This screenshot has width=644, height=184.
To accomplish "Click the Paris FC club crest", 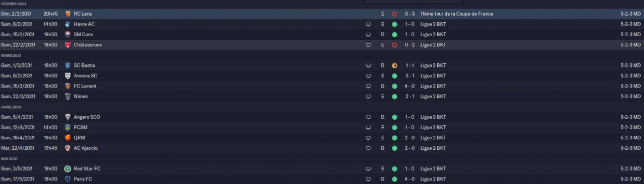I will [67, 179].
